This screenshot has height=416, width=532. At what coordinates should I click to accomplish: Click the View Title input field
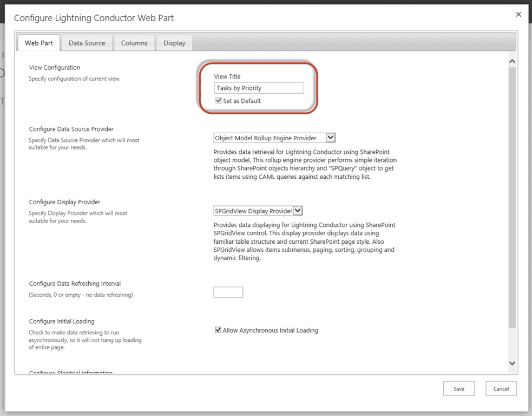[259, 88]
